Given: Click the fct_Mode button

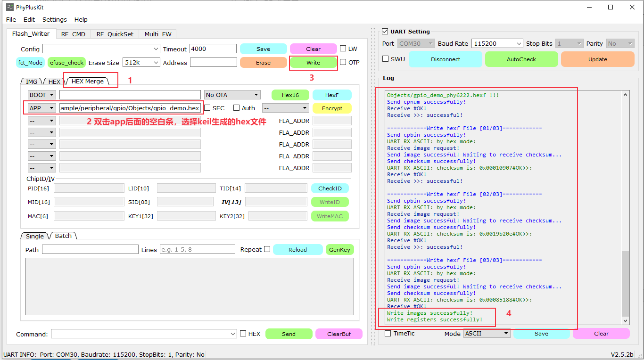Looking at the screenshot, I should [31, 62].
